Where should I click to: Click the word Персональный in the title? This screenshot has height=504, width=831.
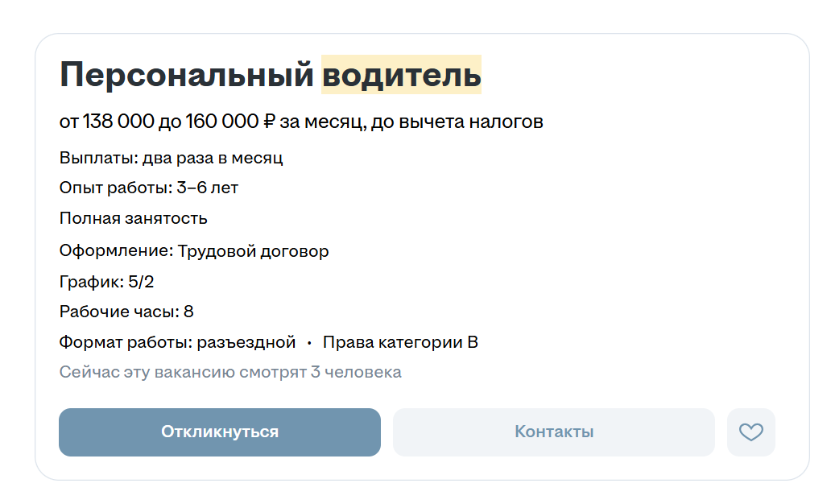tap(187, 74)
